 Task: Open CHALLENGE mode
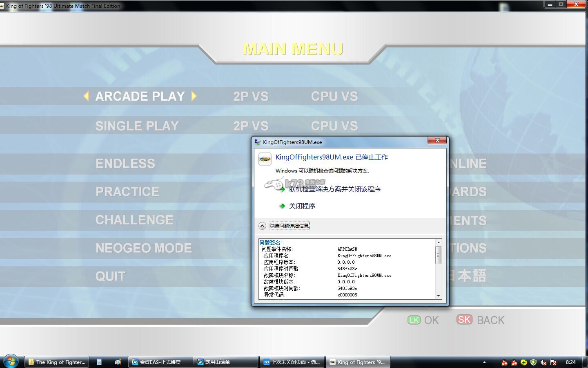click(134, 220)
